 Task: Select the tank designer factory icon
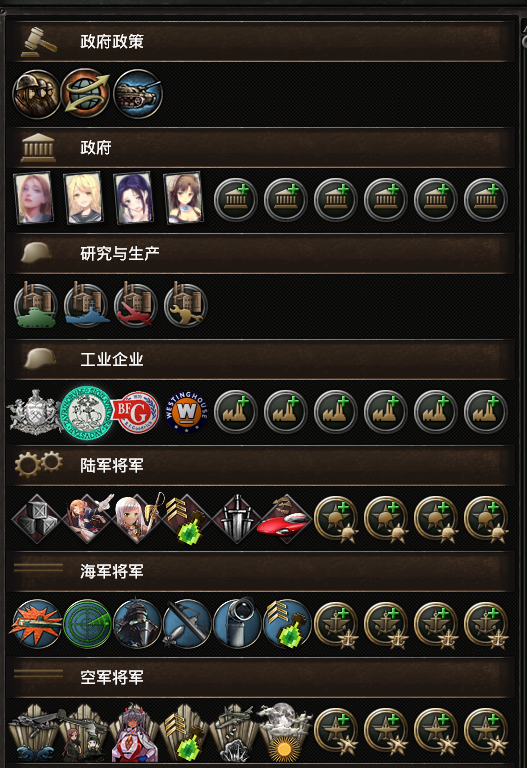[36, 305]
